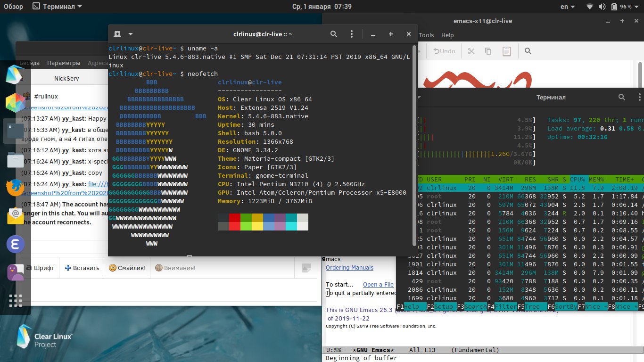Click the Смайлик! button in Pidgin
The width and height of the screenshot is (644, 362).
click(x=127, y=268)
